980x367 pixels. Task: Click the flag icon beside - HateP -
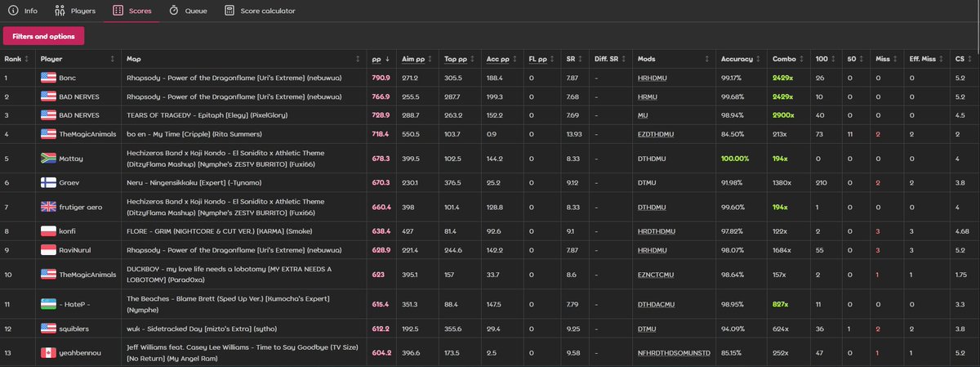(x=47, y=304)
